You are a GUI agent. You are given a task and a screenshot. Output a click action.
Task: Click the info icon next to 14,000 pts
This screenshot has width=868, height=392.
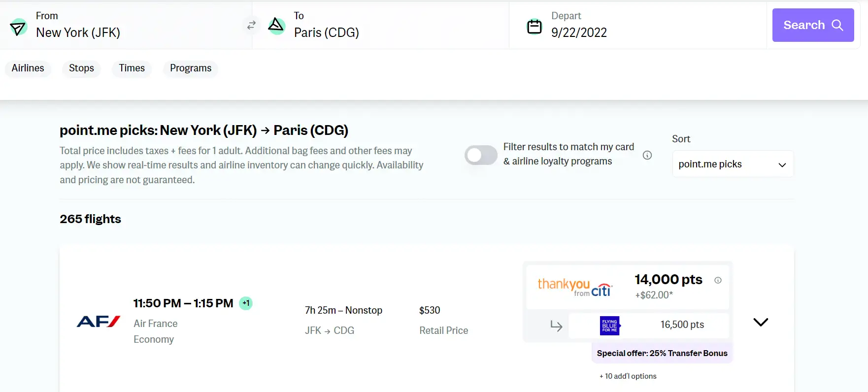(718, 280)
